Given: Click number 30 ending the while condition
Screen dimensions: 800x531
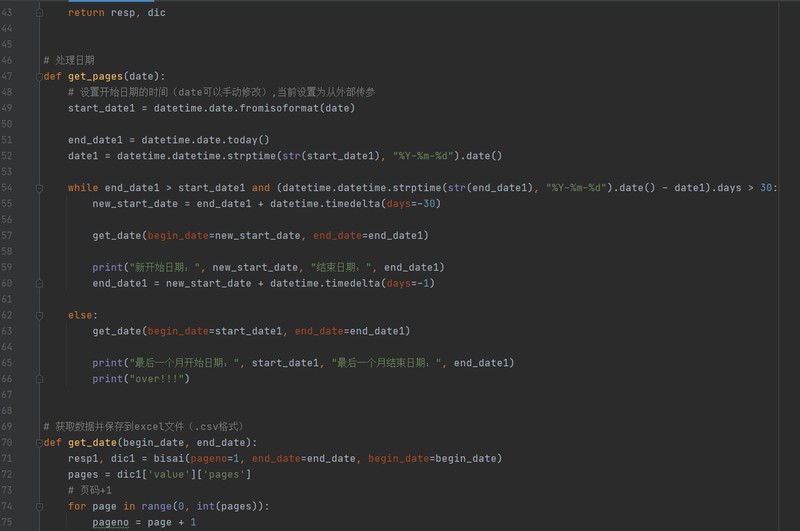Looking at the screenshot, I should point(766,188).
